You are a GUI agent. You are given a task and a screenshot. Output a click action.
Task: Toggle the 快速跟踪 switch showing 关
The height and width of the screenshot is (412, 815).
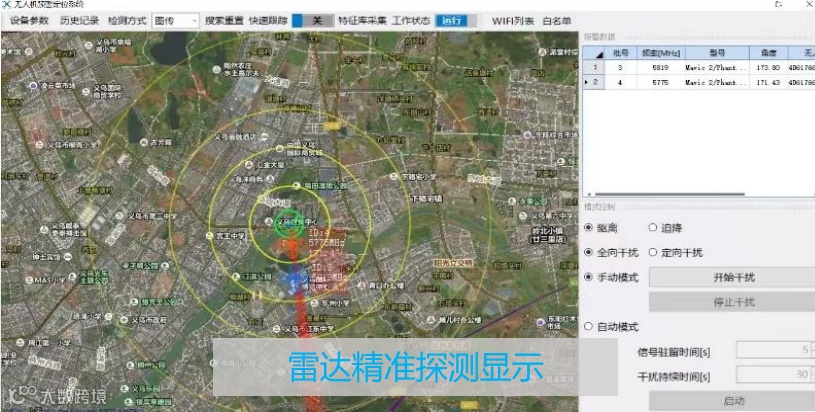[313, 21]
